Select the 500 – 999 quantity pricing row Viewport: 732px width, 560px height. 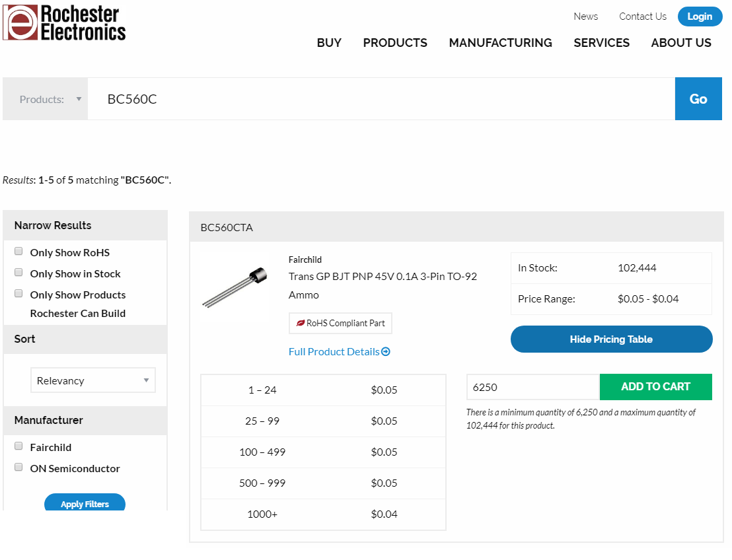tap(323, 483)
